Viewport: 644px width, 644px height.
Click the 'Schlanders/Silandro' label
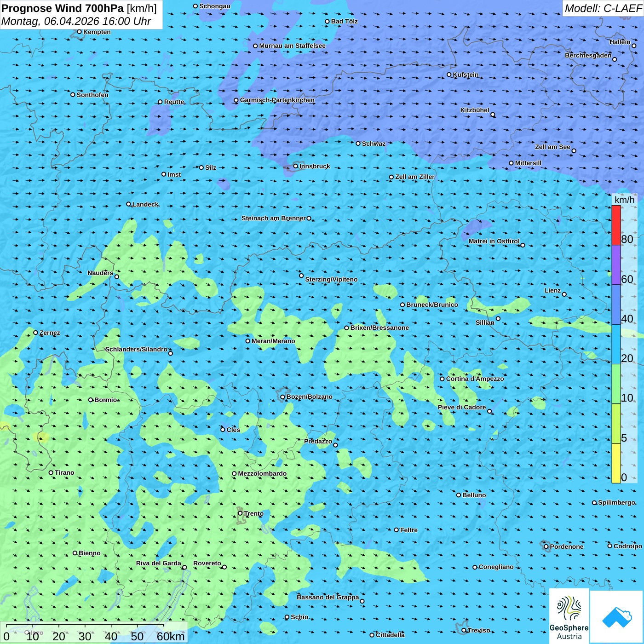136,349
